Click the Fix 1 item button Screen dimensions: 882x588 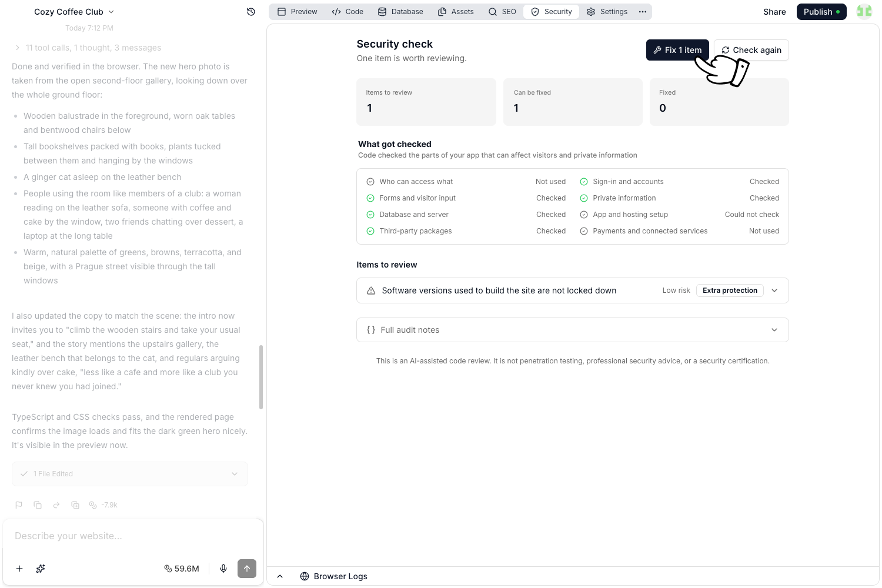point(677,50)
